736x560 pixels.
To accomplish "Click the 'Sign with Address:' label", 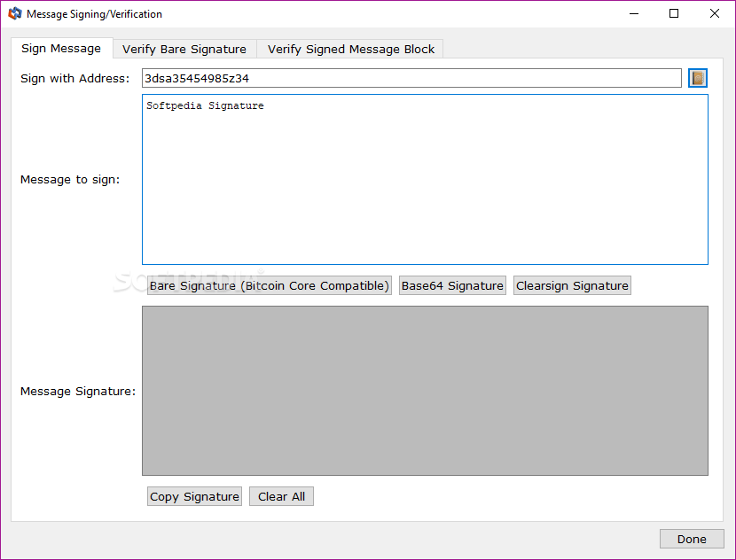I will 74,78.
